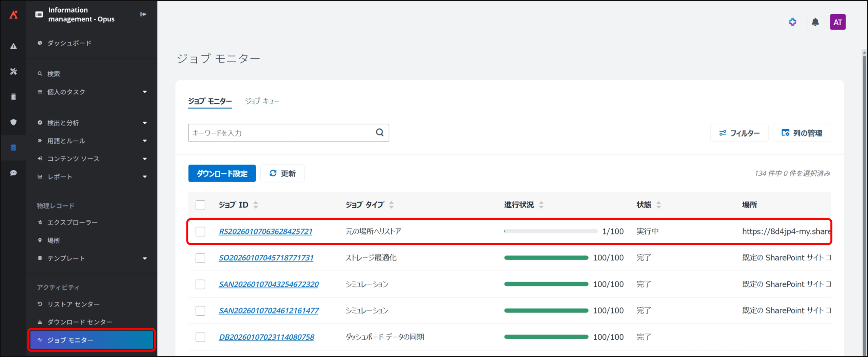This screenshot has width=868, height=357.
Task: Check the box for job RS20260107063628425721
Action: pyautogui.click(x=200, y=232)
